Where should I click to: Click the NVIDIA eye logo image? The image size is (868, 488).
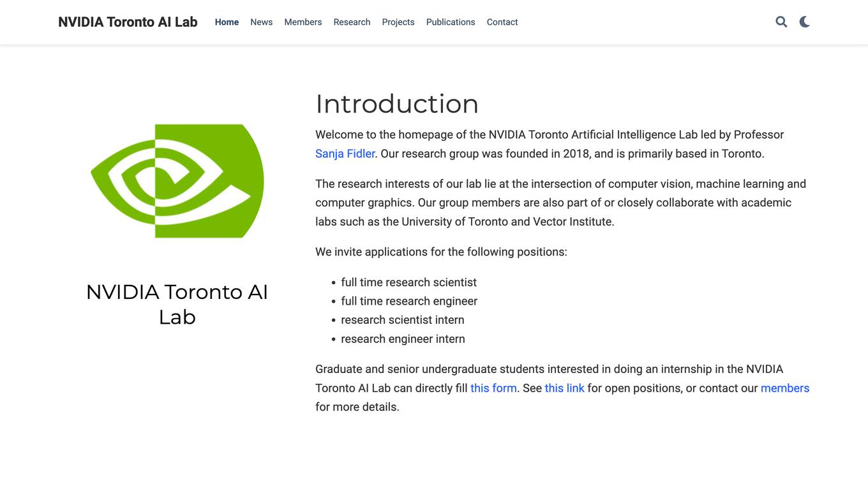pos(177,181)
